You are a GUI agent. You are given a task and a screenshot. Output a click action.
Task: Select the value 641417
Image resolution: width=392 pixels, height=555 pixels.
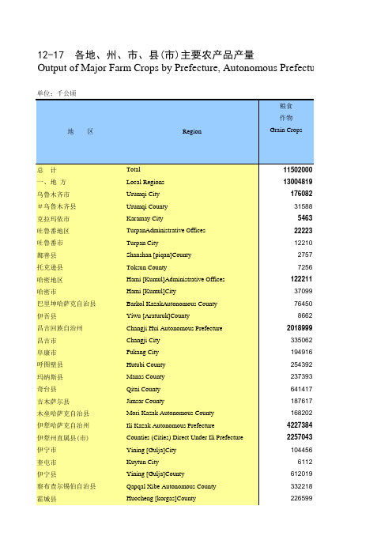[301, 389]
